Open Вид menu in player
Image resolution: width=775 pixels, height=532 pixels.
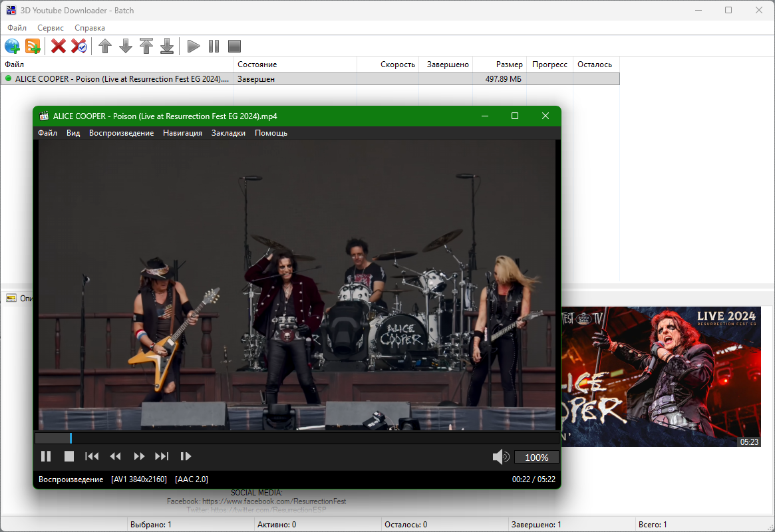[73, 133]
